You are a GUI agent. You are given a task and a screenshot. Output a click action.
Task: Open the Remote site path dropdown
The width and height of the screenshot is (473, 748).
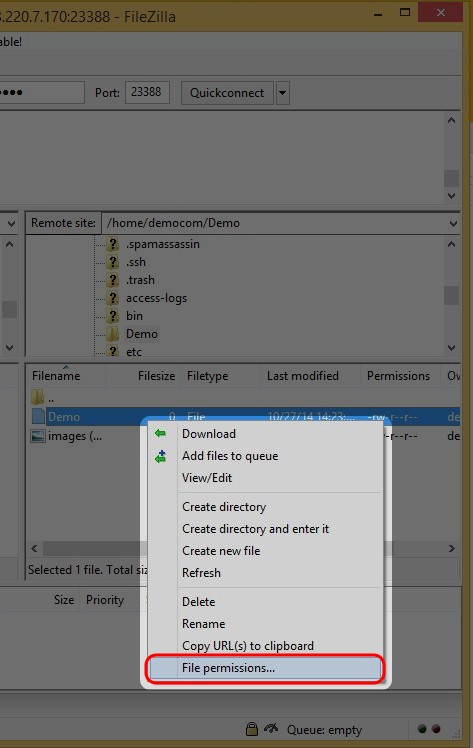pyautogui.click(x=453, y=223)
